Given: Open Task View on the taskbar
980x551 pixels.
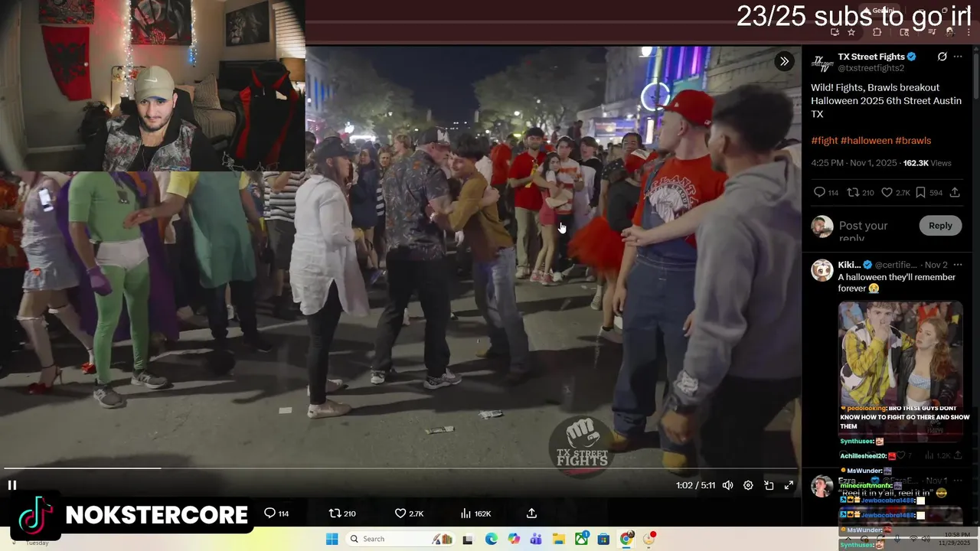Looking at the screenshot, I should coord(468,539).
